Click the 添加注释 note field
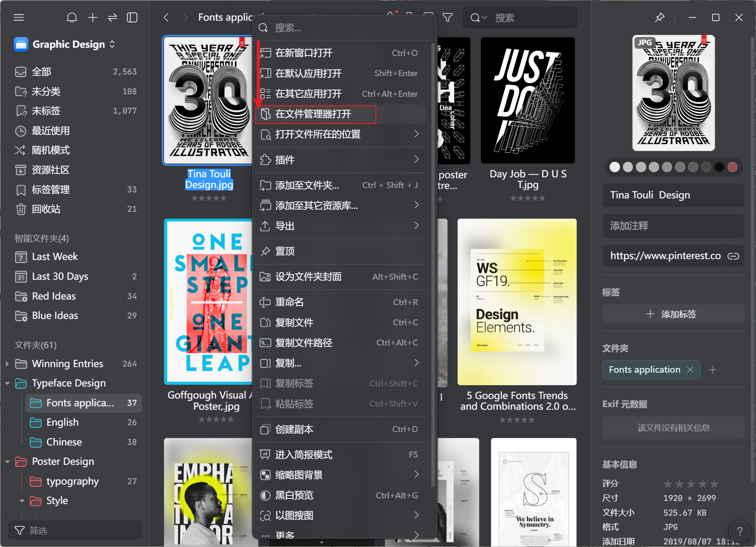The height and width of the screenshot is (547, 756). tap(673, 226)
